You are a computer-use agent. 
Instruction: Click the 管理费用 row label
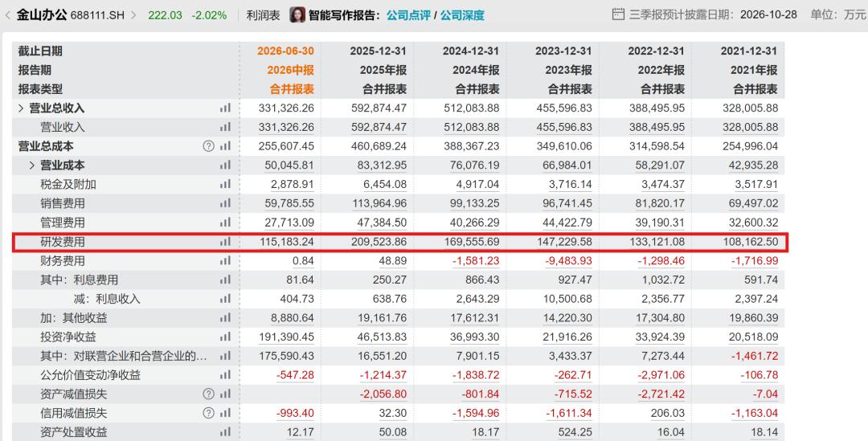(x=63, y=223)
